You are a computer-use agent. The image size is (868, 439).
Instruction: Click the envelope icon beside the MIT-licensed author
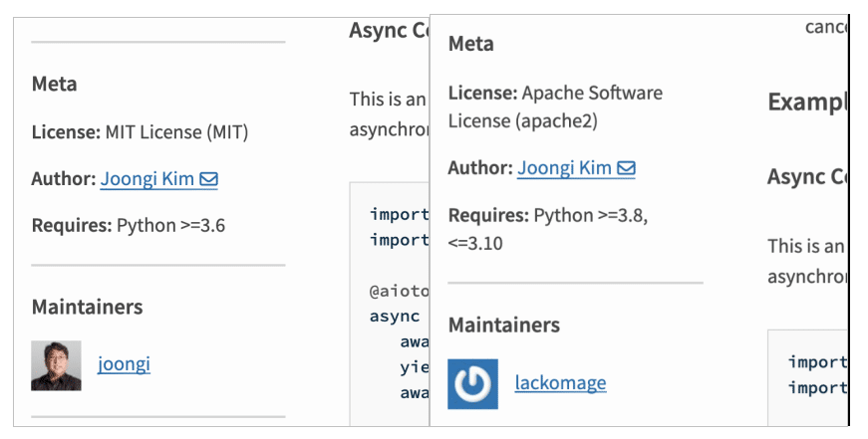209,179
